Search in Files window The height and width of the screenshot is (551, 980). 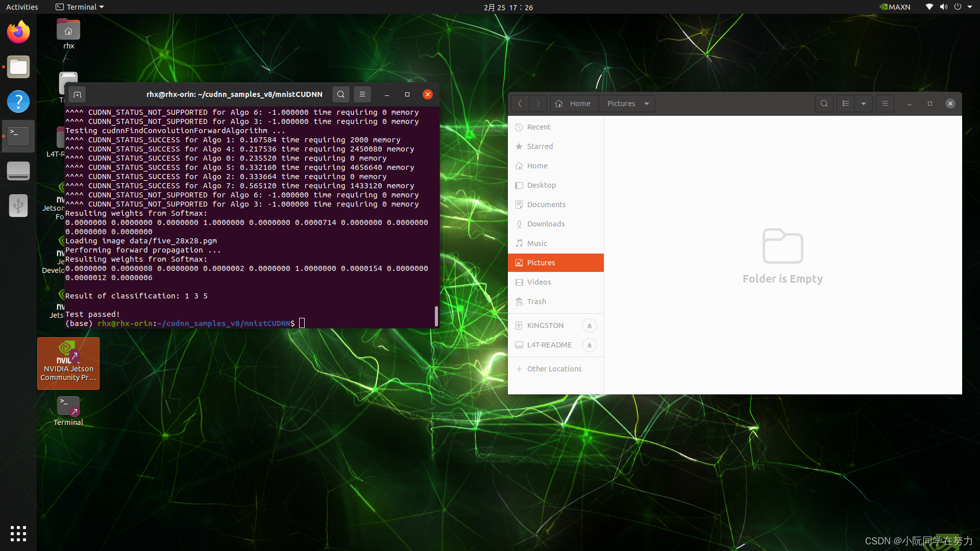[824, 104]
